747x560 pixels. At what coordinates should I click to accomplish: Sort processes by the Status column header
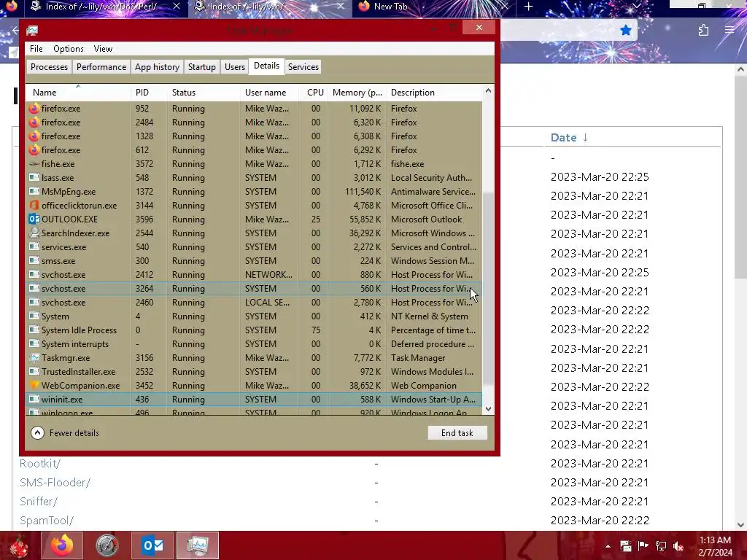click(x=204, y=93)
